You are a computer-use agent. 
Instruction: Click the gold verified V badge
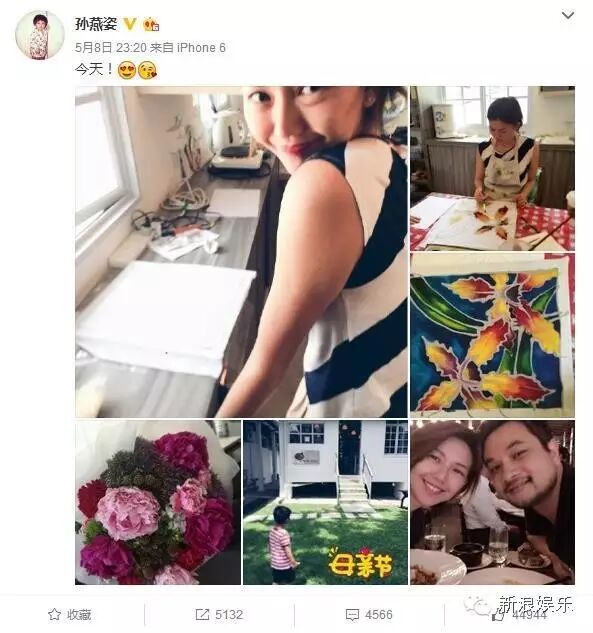pos(130,24)
